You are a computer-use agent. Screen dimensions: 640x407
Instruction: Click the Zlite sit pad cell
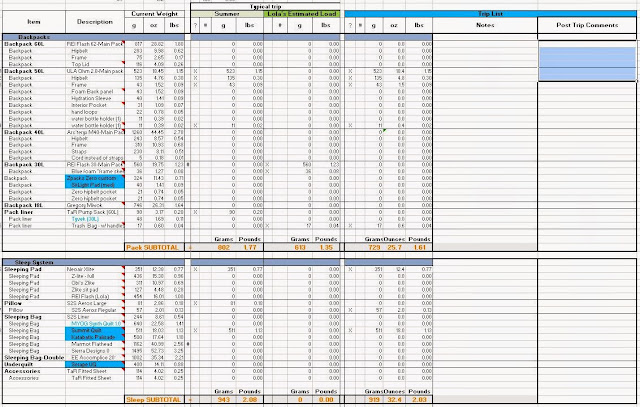tap(95, 290)
